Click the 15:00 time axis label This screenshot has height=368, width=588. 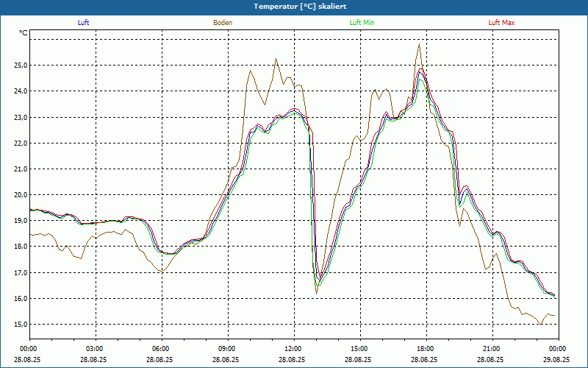[359, 348]
